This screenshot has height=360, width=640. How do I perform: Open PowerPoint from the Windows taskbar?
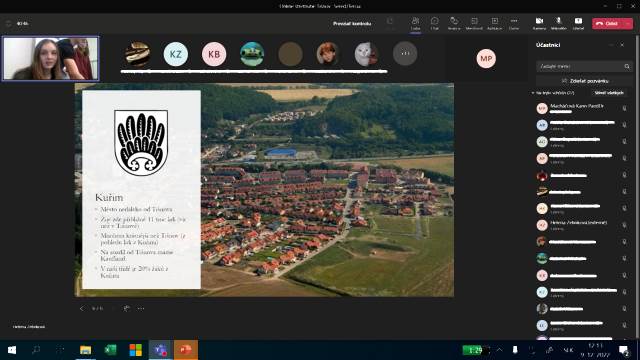186,350
